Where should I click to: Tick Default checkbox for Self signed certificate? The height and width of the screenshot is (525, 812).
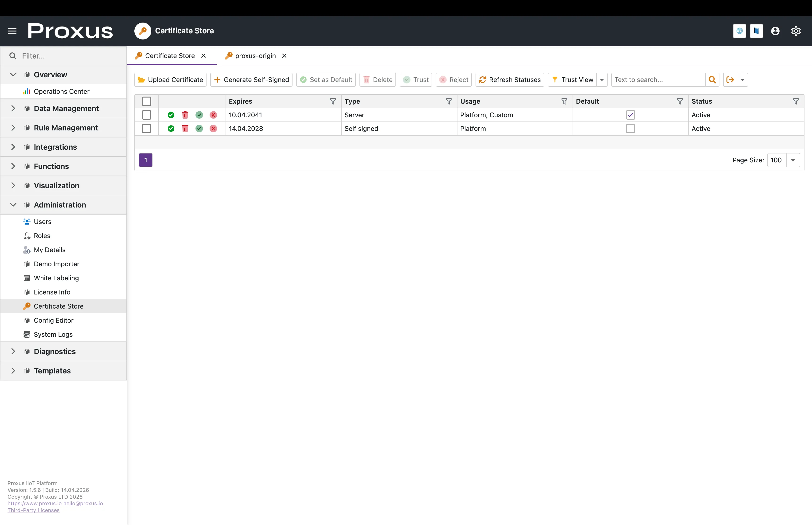point(630,129)
